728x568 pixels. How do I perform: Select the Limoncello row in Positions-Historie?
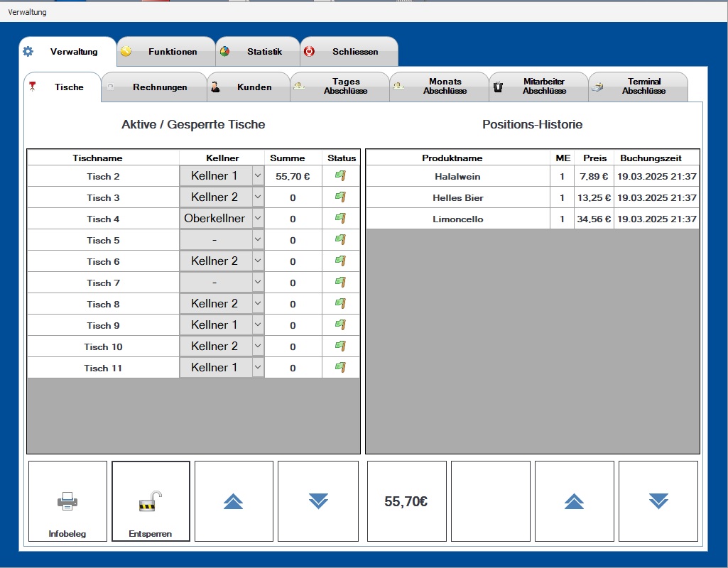pos(457,219)
